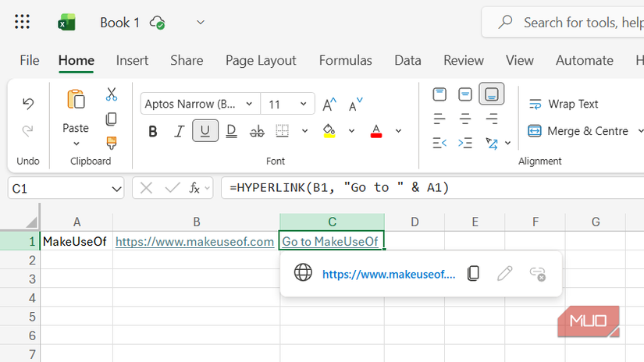This screenshot has height=362, width=644.
Task: Apply cell borders icon
Action: (282, 131)
